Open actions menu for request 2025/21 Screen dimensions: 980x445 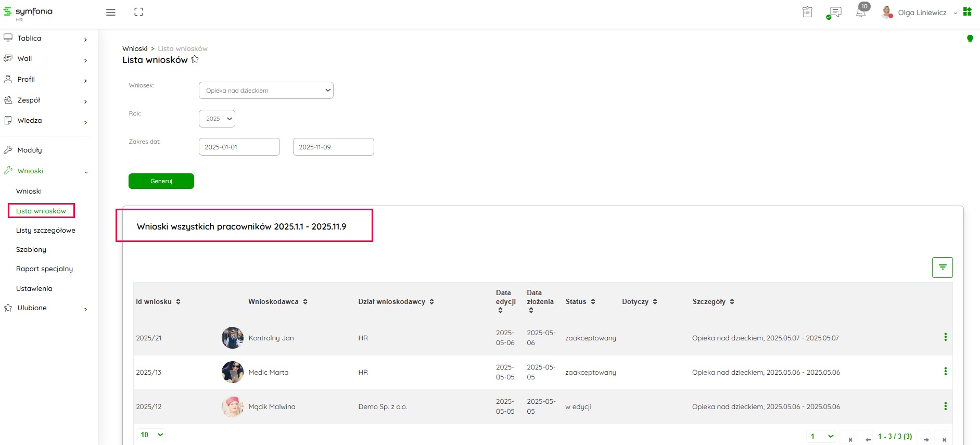click(x=945, y=337)
